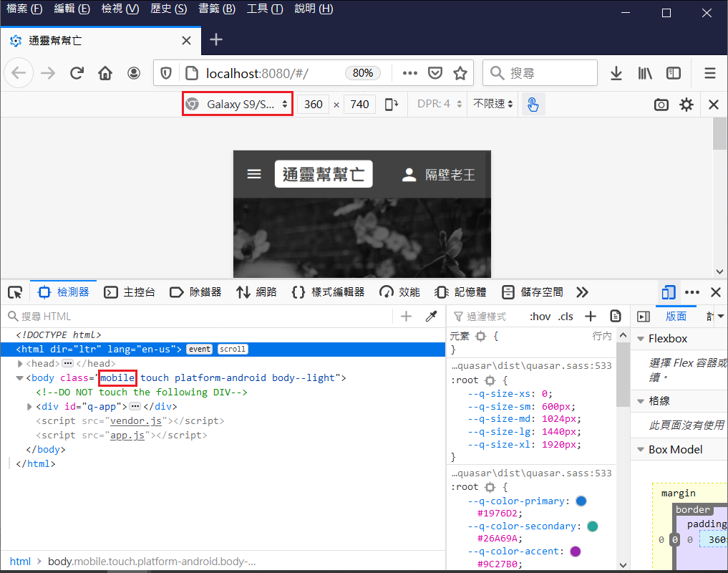Switch to the 儲存空間 storage tab
The width and height of the screenshot is (728, 573).
pyautogui.click(x=532, y=292)
